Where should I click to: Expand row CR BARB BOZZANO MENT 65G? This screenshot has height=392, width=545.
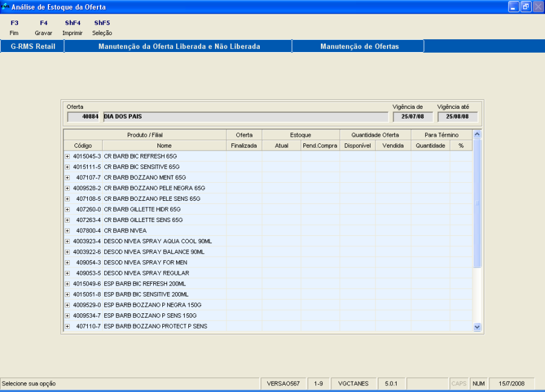click(x=67, y=178)
